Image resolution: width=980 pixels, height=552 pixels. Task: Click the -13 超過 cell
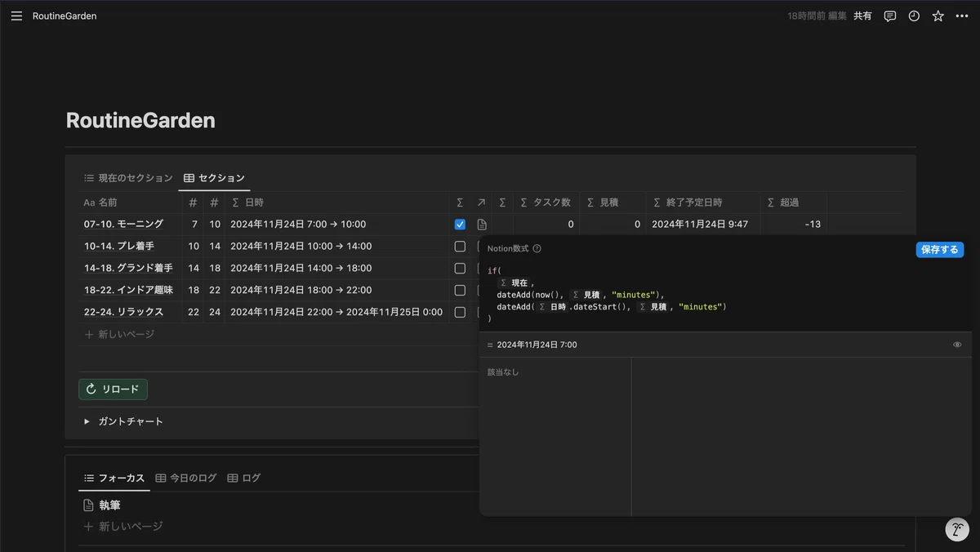click(793, 224)
